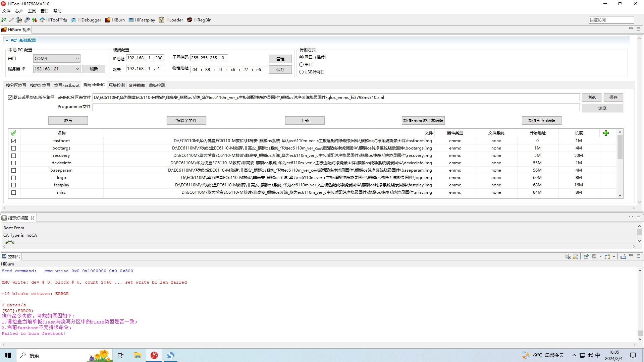Open the HiFastplay tool
The width and height of the screenshot is (644, 362).
pyautogui.click(x=142, y=20)
